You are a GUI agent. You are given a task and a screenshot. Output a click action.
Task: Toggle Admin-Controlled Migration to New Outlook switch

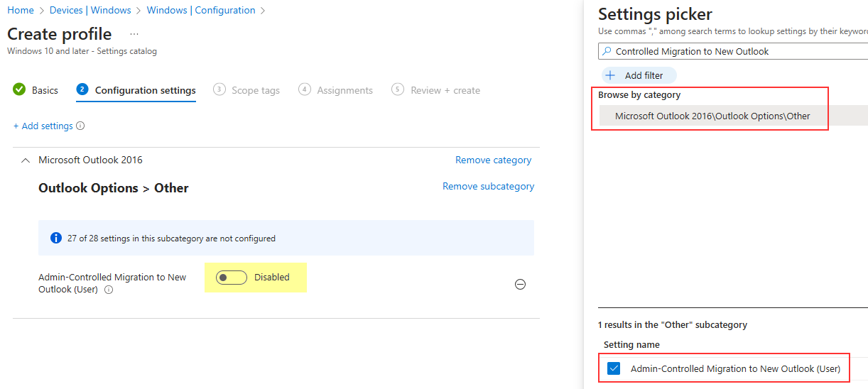232,278
